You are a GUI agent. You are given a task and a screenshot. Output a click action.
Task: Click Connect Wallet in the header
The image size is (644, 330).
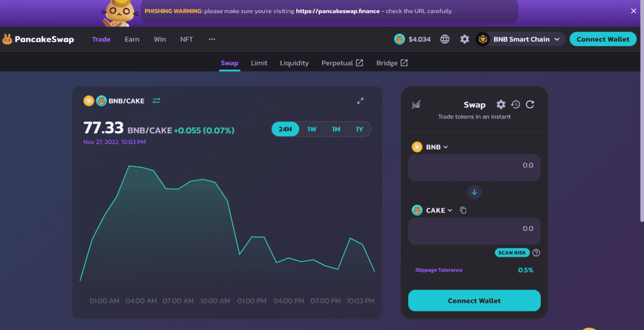click(x=603, y=39)
